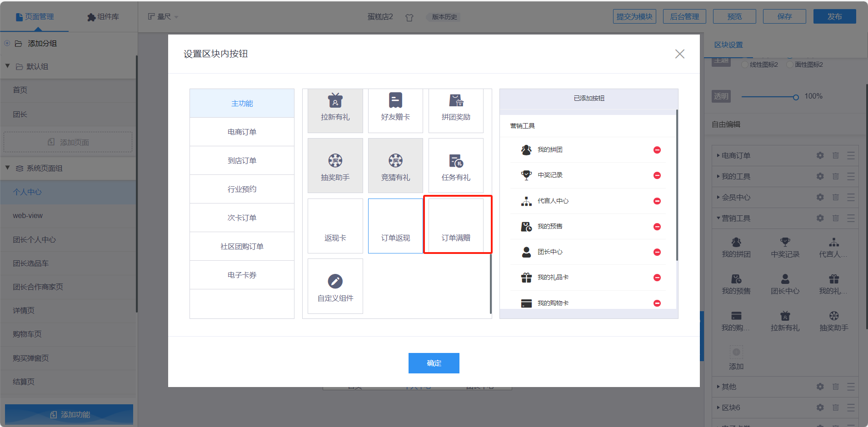
Task: Select the 返现卡 tile
Action: (335, 226)
